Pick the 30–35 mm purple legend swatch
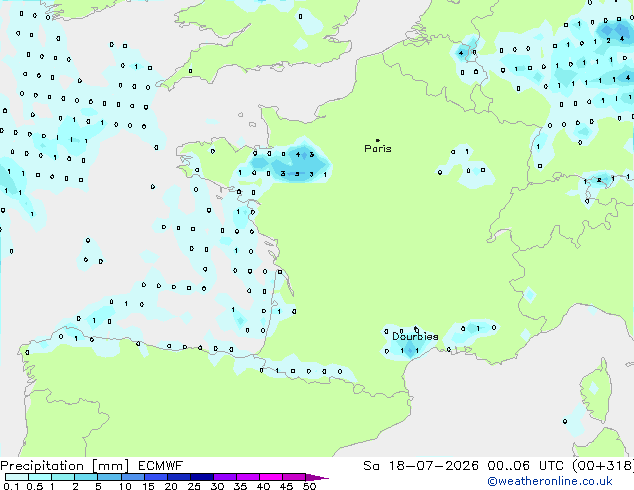The height and width of the screenshot is (490, 634). (225, 477)
